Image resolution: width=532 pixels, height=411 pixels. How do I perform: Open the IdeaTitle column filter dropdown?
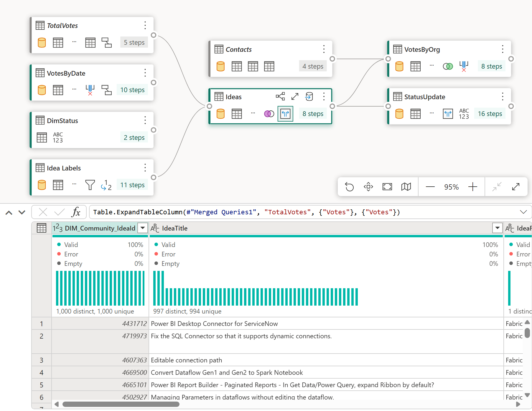click(x=498, y=228)
